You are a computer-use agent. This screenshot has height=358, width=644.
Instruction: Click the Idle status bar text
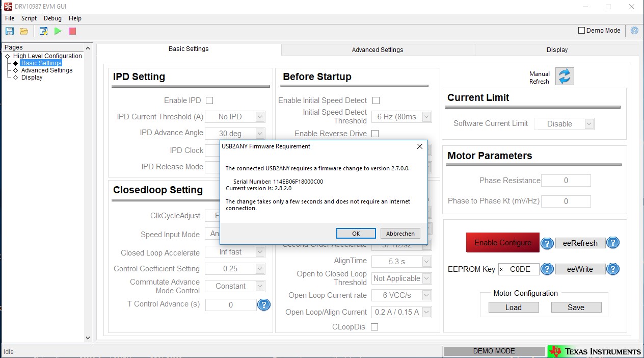pos(9,352)
